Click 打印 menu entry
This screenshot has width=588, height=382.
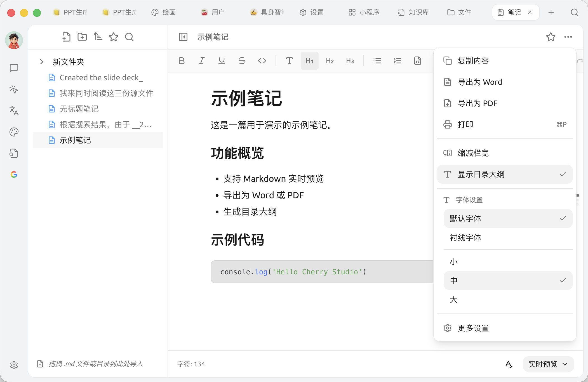(505, 124)
